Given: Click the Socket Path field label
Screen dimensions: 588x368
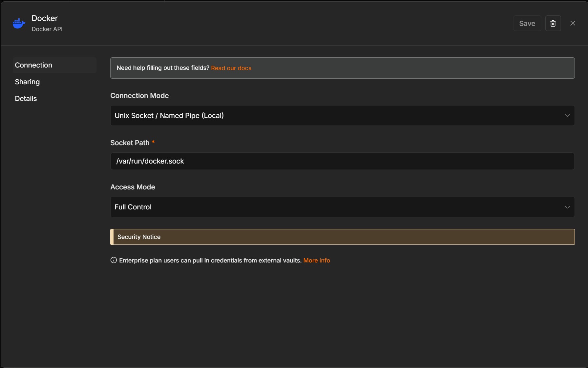Looking at the screenshot, I should coord(130,143).
